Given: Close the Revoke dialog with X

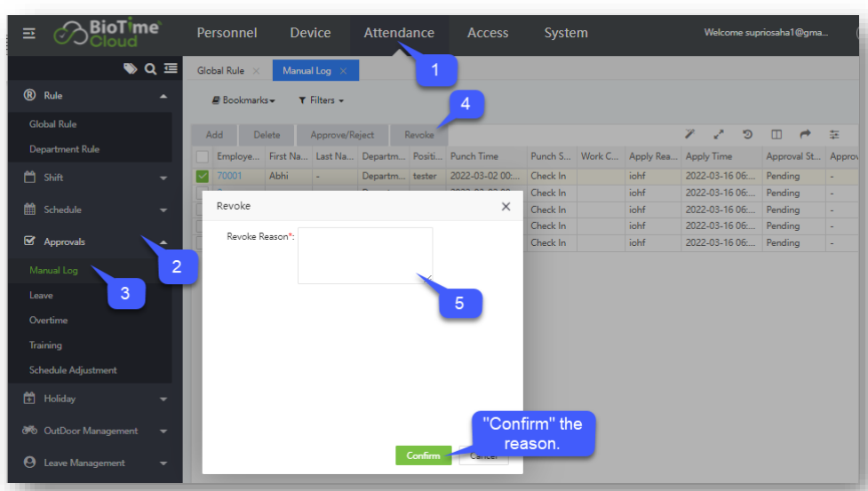Looking at the screenshot, I should point(506,206).
